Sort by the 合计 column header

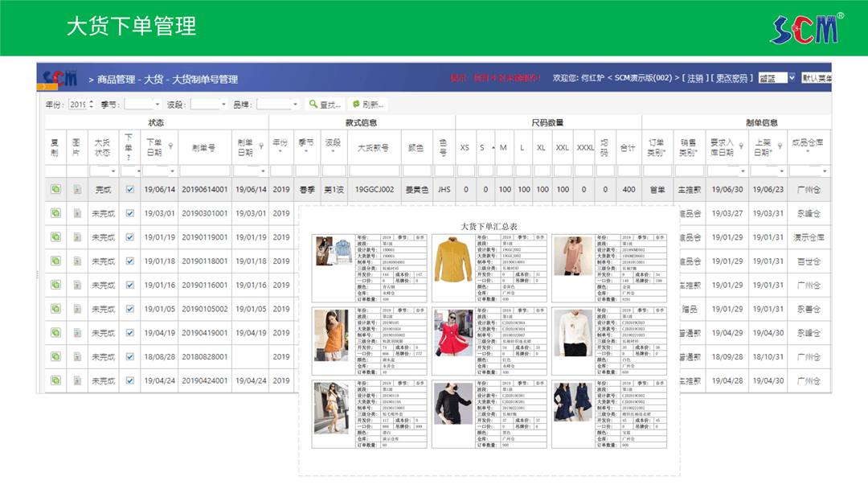pyautogui.click(x=627, y=147)
